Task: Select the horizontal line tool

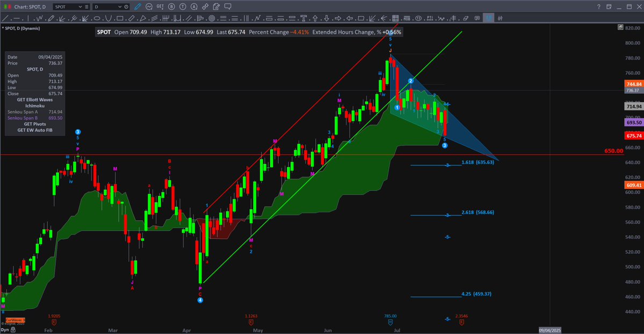Action: point(17,18)
